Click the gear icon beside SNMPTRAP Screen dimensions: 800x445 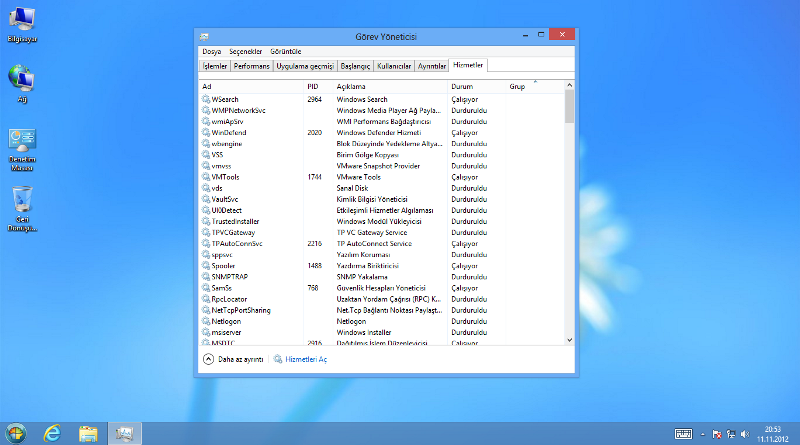206,277
